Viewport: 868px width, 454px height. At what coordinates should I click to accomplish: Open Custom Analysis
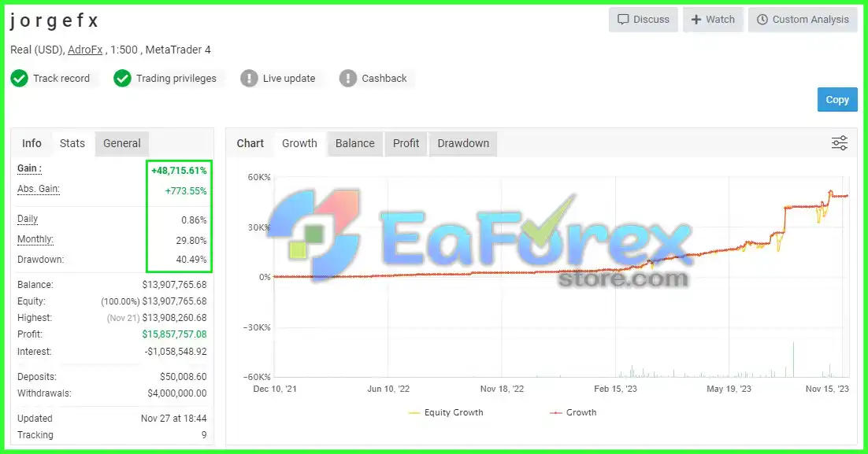(x=803, y=20)
